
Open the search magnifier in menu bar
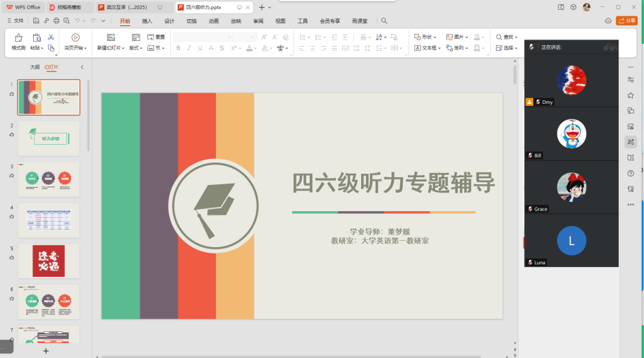tap(384, 21)
